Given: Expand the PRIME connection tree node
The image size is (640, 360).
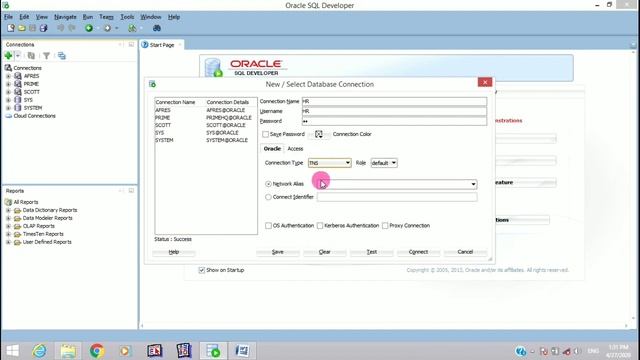Looking at the screenshot, I should [8, 84].
